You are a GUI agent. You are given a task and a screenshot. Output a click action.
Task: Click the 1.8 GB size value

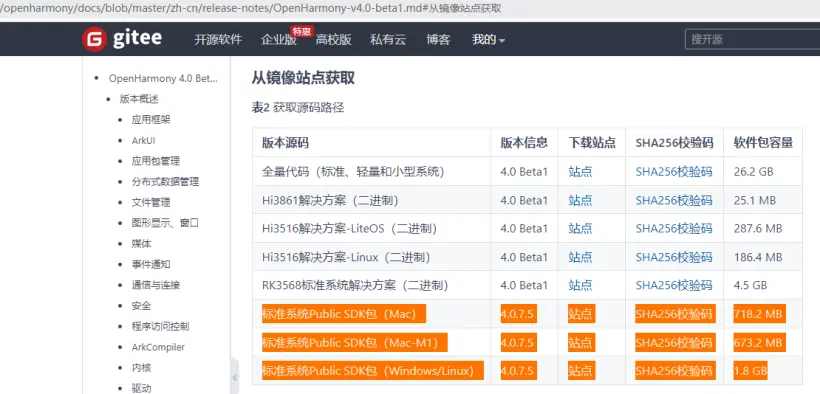(x=750, y=371)
